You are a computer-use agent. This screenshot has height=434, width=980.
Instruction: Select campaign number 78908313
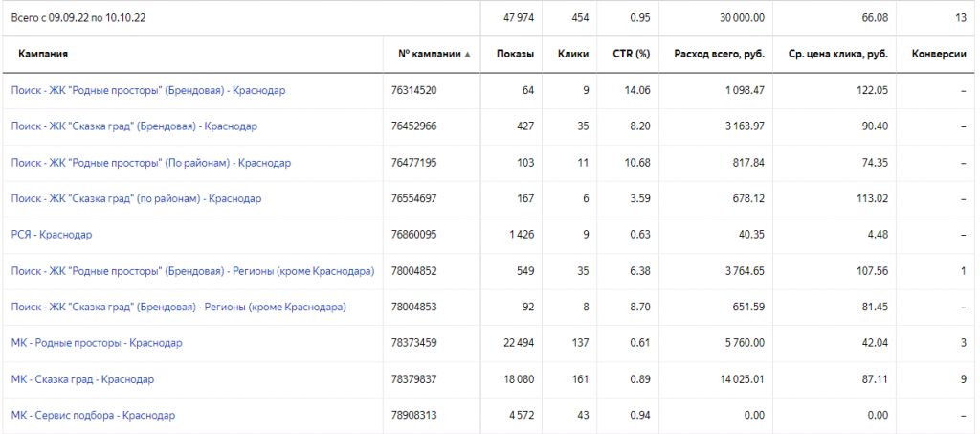point(414,415)
